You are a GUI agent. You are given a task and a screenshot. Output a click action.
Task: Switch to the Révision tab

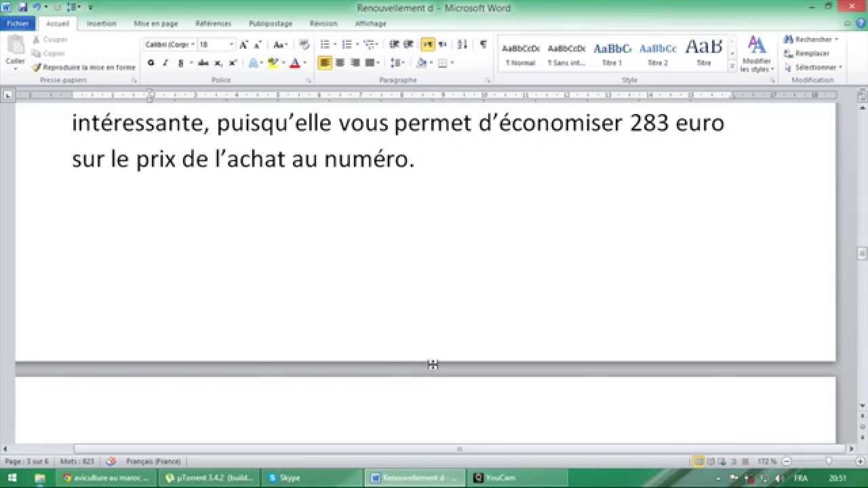pos(323,24)
